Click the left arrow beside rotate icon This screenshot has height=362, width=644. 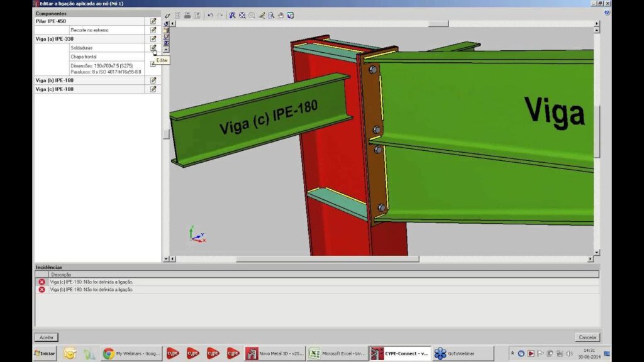pyautogui.click(x=173, y=23)
